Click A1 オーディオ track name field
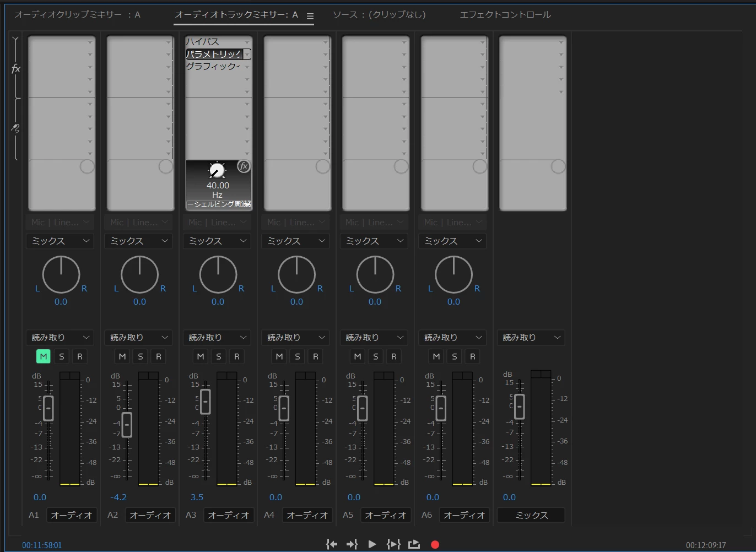756x552 pixels. (x=72, y=515)
